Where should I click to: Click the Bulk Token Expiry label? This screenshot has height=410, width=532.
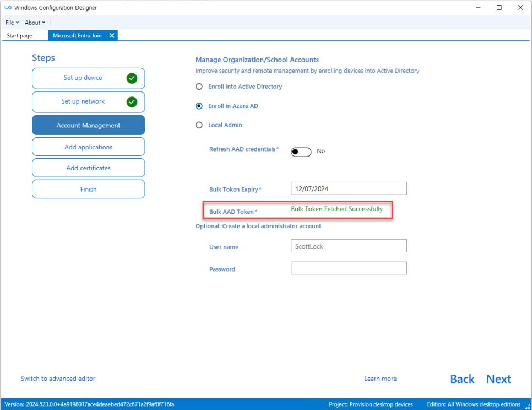pyautogui.click(x=235, y=190)
